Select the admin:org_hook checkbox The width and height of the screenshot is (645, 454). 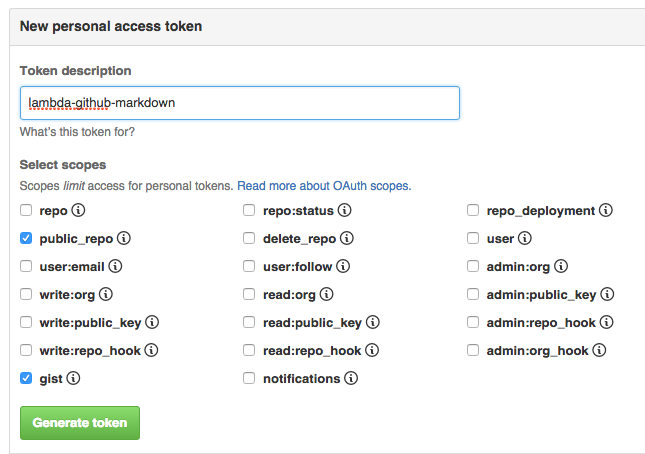(473, 351)
